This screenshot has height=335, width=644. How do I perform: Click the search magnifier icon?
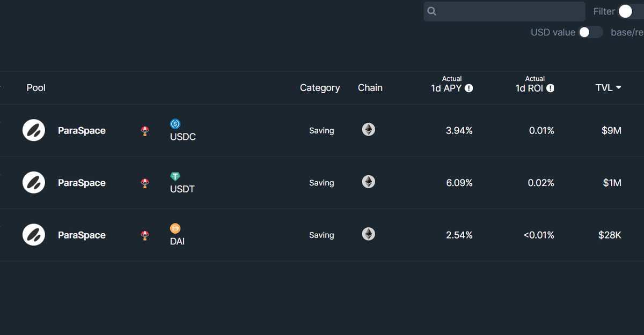pos(432,11)
